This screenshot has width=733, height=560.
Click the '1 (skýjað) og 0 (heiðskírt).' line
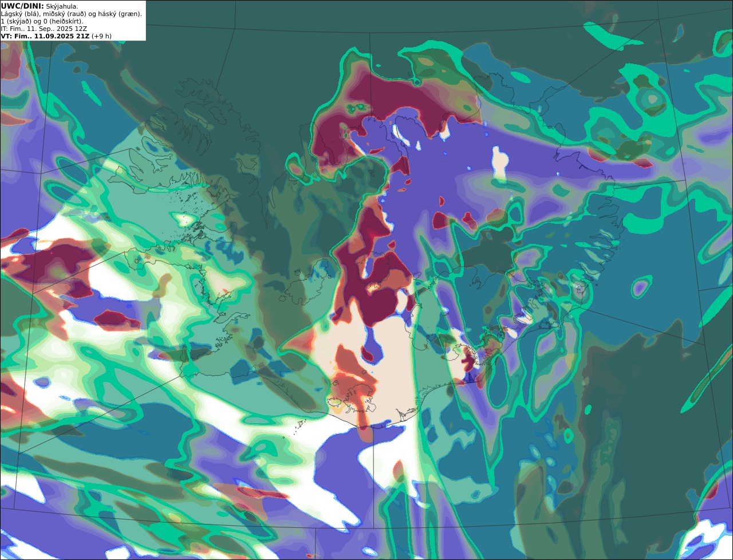[x=42, y=21]
